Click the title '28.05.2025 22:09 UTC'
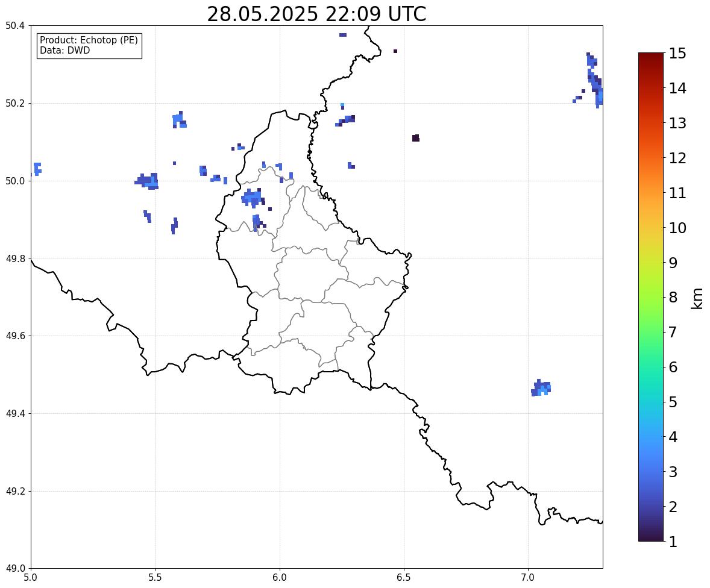710x588 pixels. pyautogui.click(x=316, y=14)
